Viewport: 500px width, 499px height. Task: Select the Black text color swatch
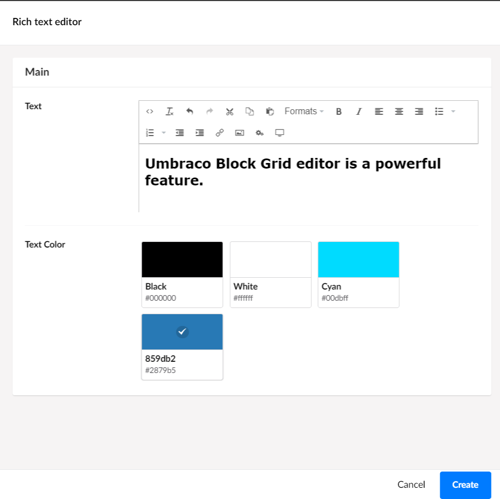point(182,274)
